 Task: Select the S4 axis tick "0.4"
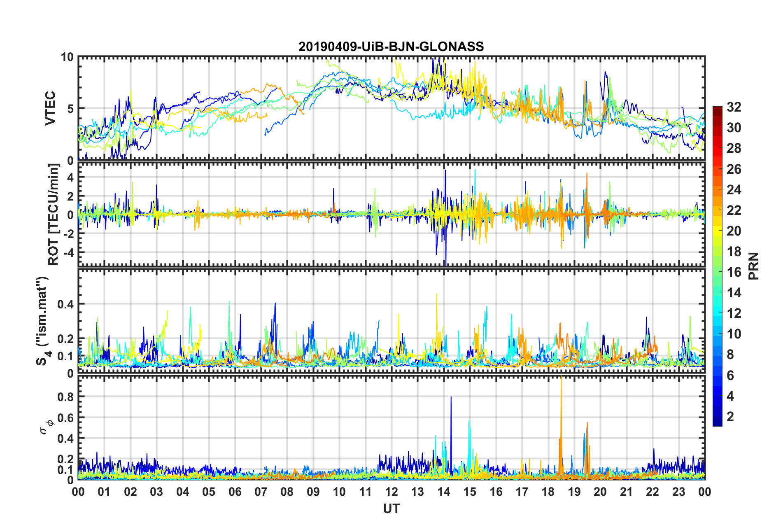65,304
